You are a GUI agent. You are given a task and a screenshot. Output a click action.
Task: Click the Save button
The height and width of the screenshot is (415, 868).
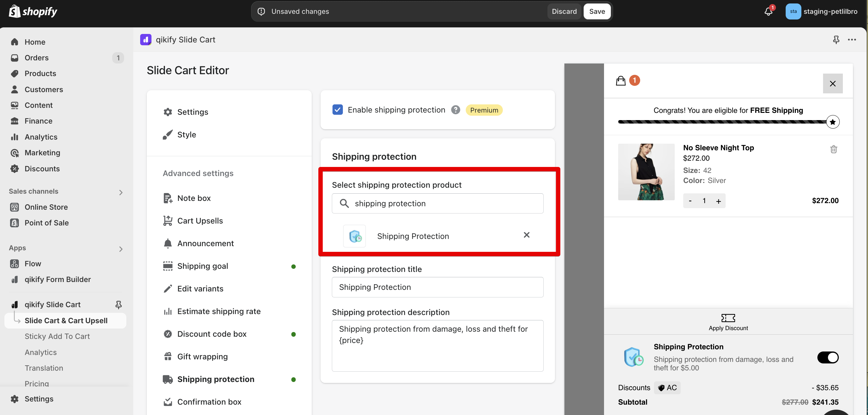(x=597, y=11)
